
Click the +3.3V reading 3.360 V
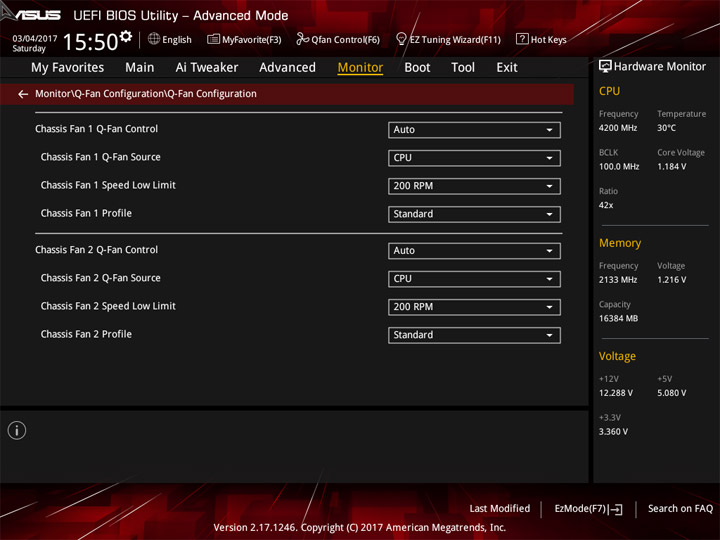[613, 432]
